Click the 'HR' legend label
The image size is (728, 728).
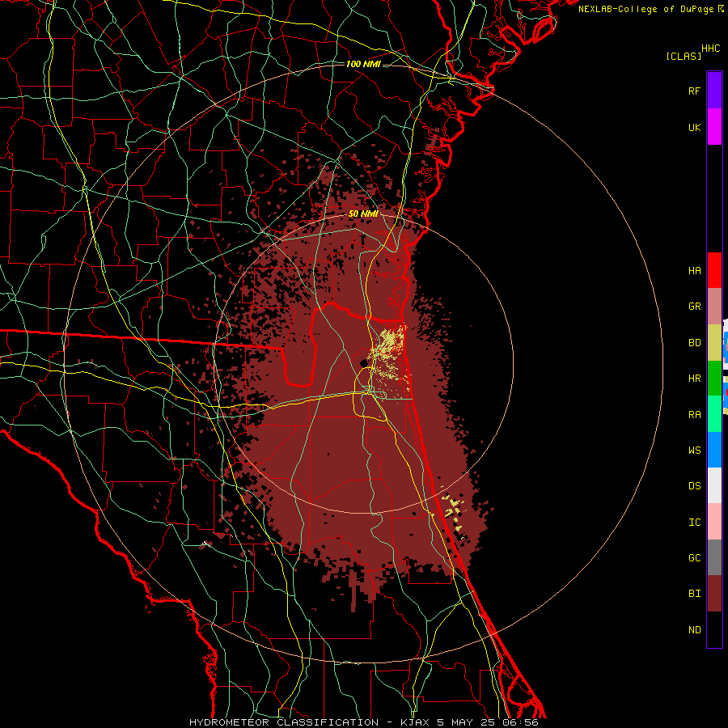point(694,379)
